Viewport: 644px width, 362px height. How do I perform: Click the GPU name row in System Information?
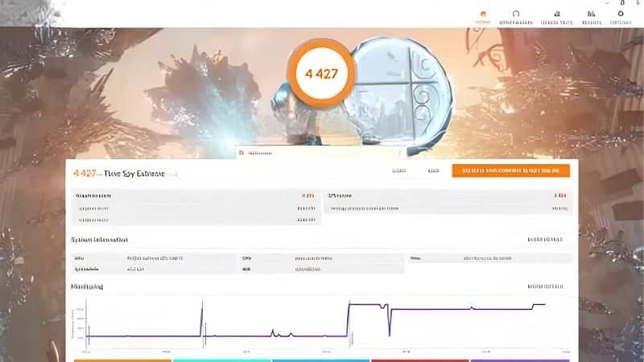click(154, 258)
